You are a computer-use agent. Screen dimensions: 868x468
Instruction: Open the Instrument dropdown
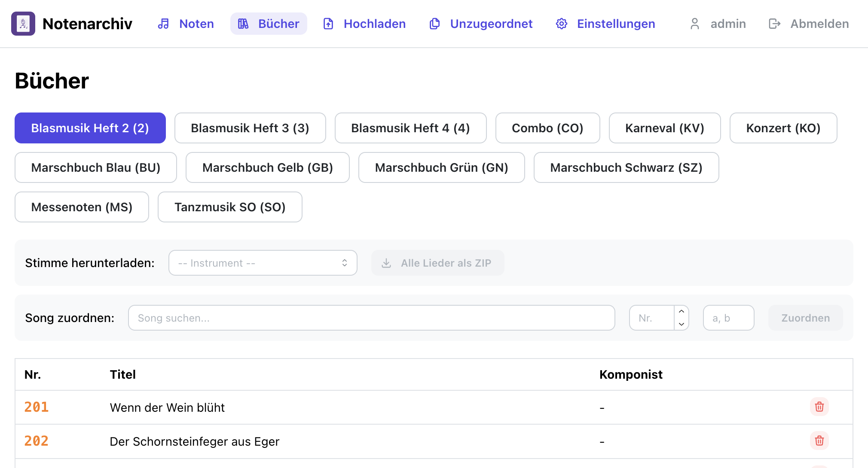tap(263, 263)
